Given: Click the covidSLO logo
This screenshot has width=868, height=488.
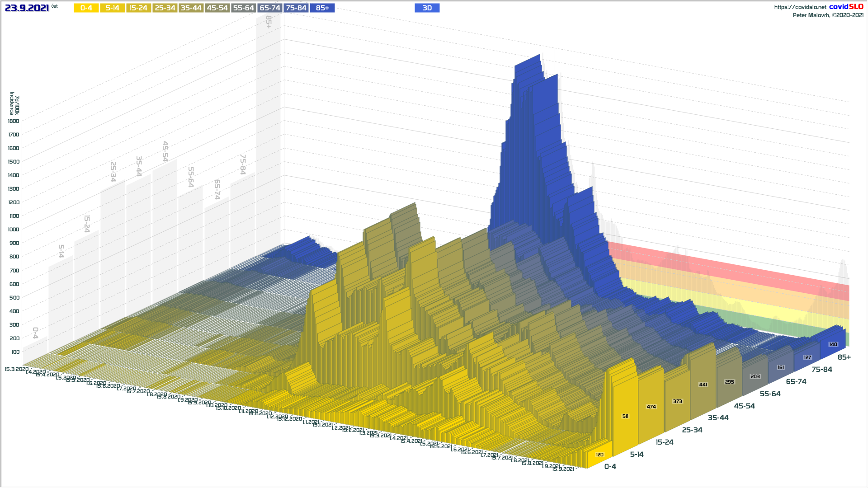Looking at the screenshot, I should click(x=846, y=7).
